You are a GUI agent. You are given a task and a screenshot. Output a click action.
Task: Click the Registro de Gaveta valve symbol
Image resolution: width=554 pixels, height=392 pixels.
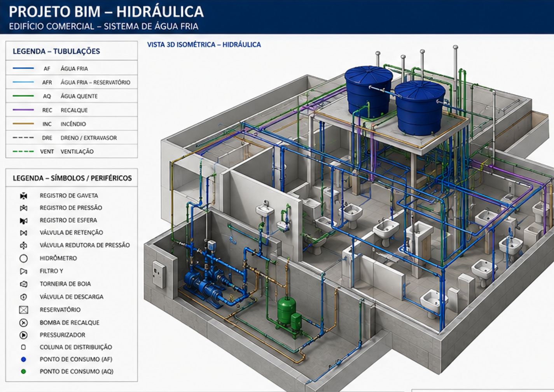24,196
